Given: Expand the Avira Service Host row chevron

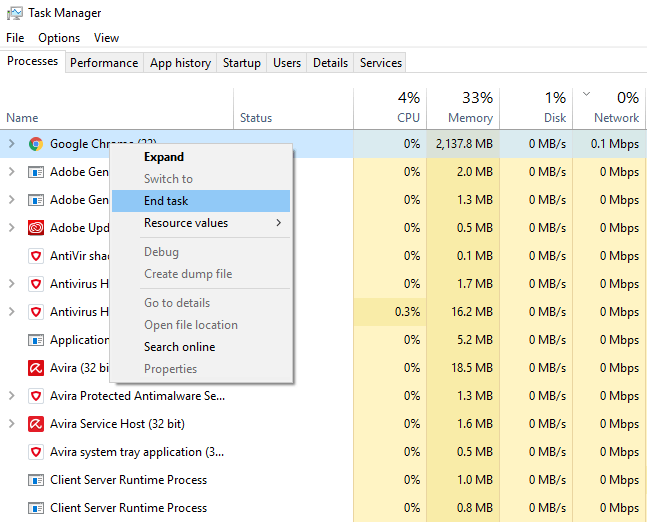Looking at the screenshot, I should (x=12, y=424).
